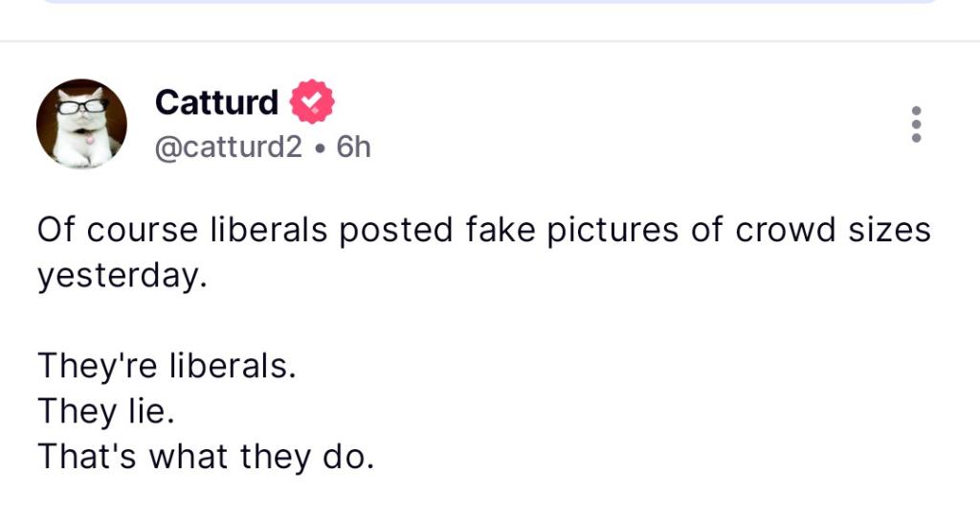
Task: Click the glasses on the cat avatar
Action: 80,105
